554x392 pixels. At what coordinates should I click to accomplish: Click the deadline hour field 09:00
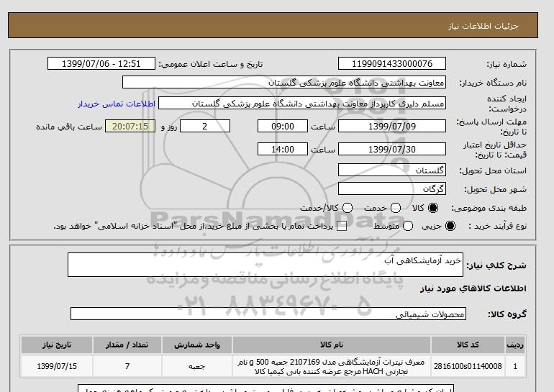click(x=283, y=126)
